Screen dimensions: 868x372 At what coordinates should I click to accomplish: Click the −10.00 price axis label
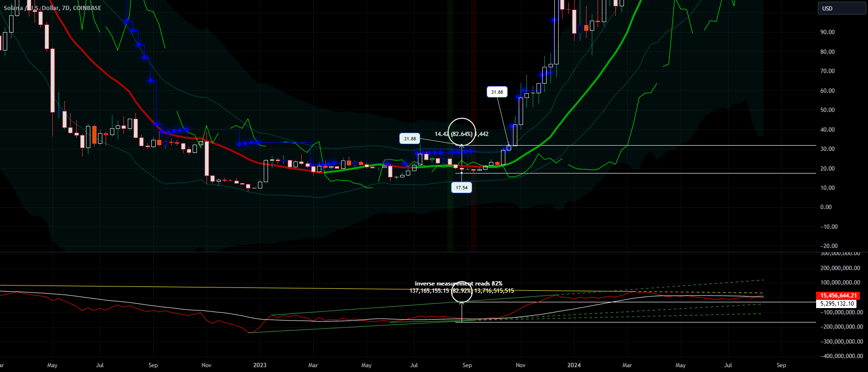[x=829, y=227]
